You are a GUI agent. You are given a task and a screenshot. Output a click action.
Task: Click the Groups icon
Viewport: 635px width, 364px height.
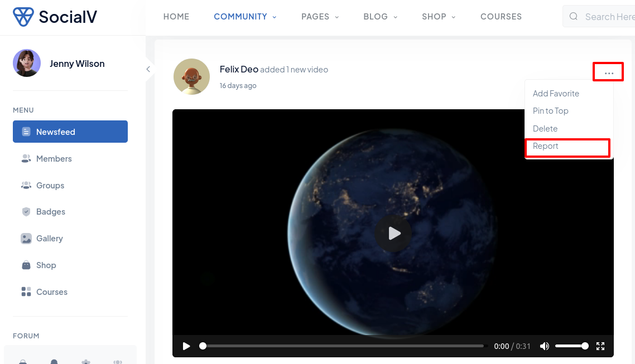[x=26, y=185]
